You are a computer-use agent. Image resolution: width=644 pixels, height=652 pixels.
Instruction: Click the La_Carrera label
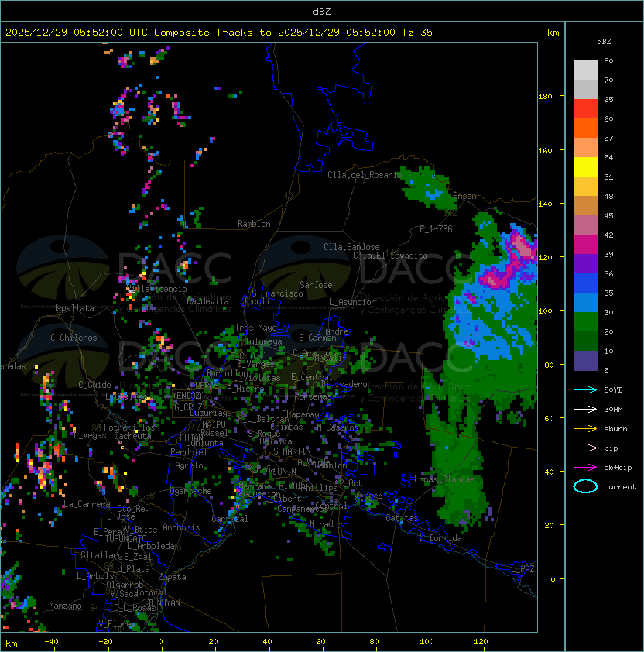point(87,504)
